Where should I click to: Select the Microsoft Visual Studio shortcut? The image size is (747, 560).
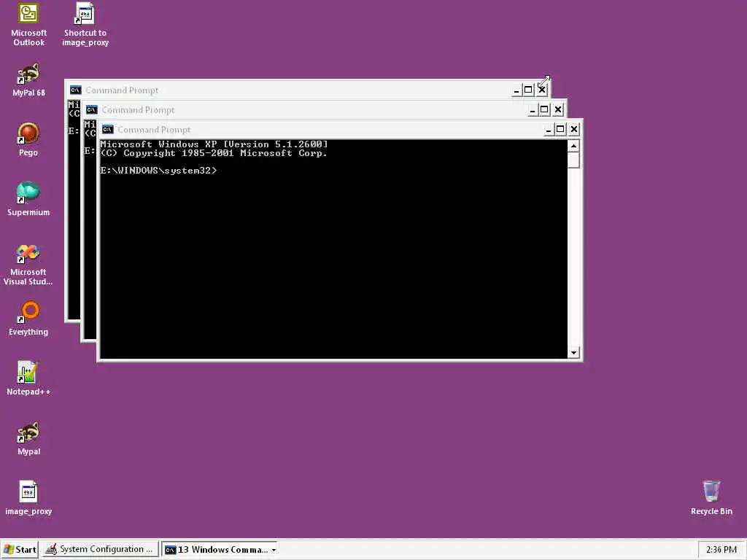click(28, 265)
